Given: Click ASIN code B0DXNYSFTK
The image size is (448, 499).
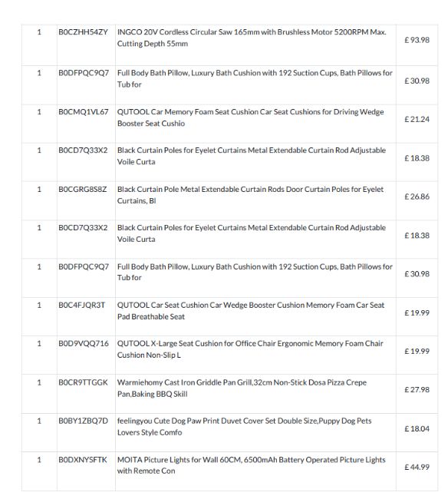Looking at the screenshot, I should coord(83,460).
